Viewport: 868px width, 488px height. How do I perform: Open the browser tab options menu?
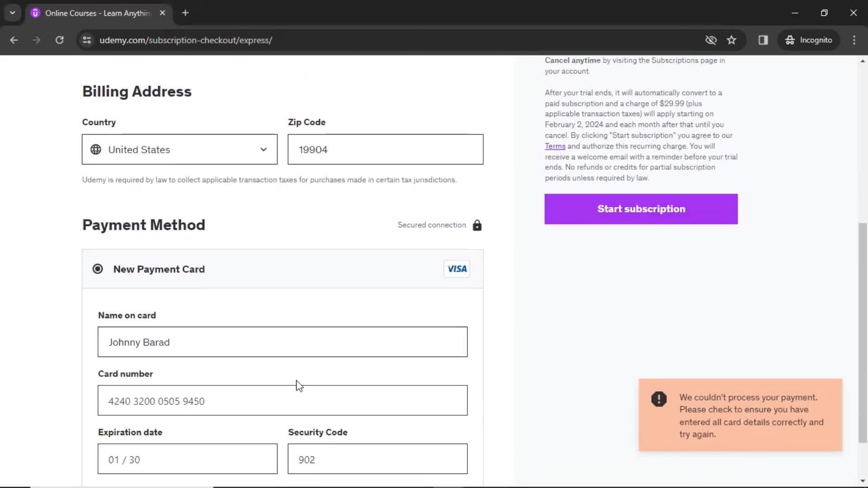12,13
